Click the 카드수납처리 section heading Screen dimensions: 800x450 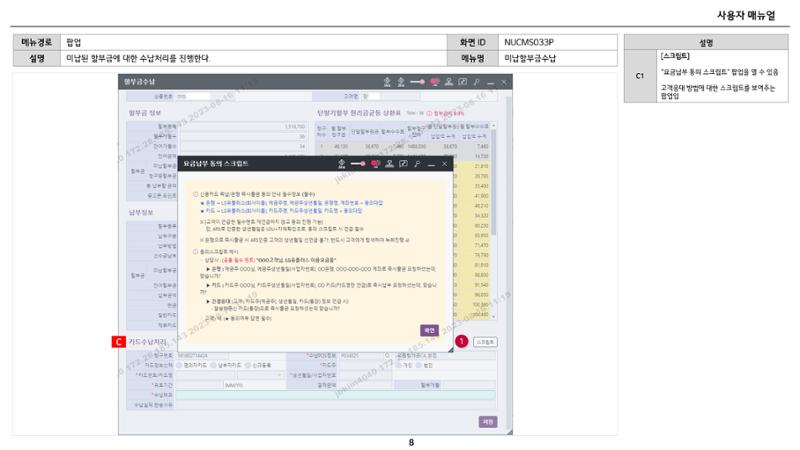pyautogui.click(x=147, y=342)
